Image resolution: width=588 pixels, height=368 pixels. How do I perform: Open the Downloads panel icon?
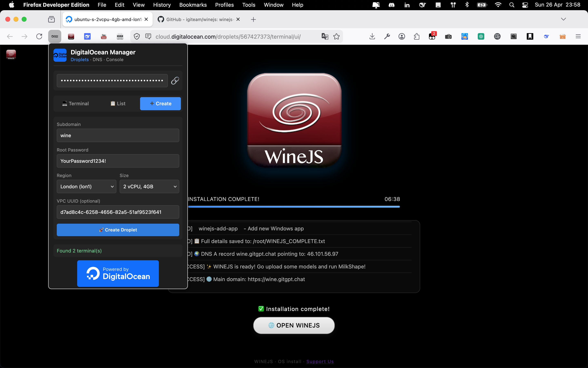tap(372, 37)
